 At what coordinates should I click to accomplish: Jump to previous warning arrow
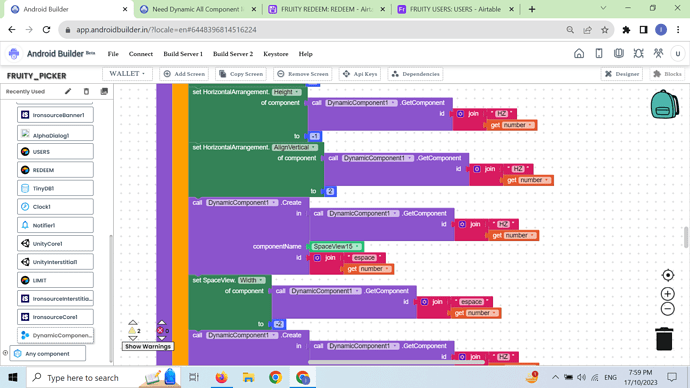click(x=132, y=322)
